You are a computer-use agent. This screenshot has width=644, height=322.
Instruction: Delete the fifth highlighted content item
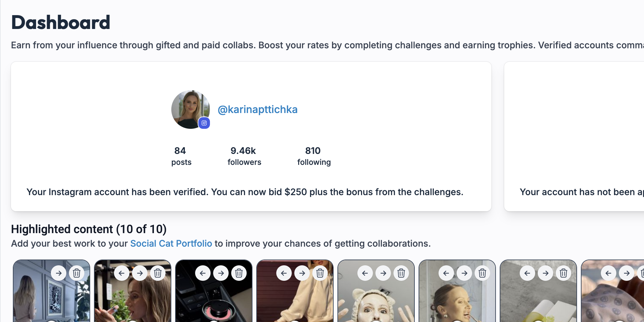point(401,273)
